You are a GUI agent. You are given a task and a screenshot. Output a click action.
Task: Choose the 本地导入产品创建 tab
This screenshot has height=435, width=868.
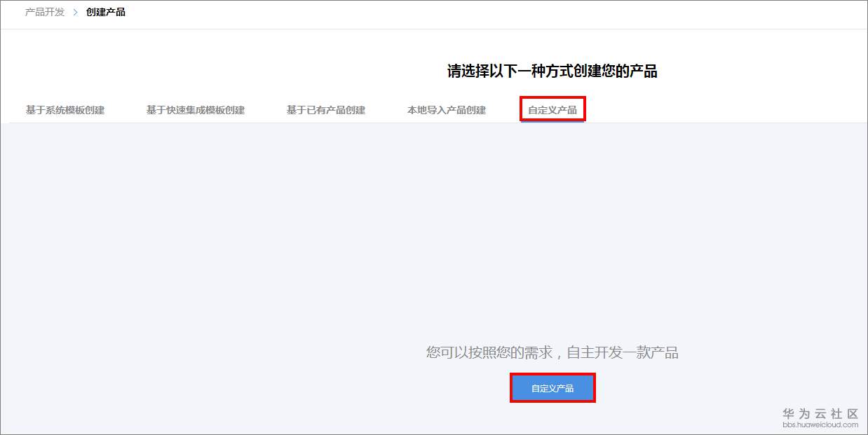pos(447,110)
